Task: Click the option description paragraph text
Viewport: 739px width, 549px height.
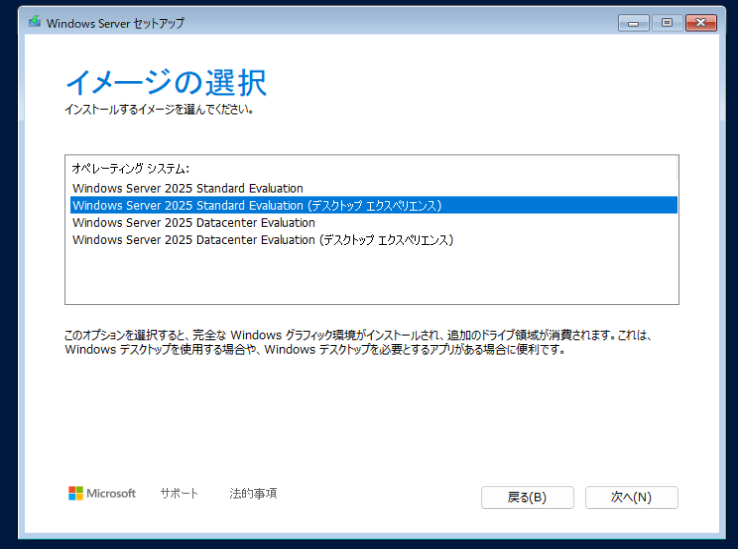Action: [360, 343]
